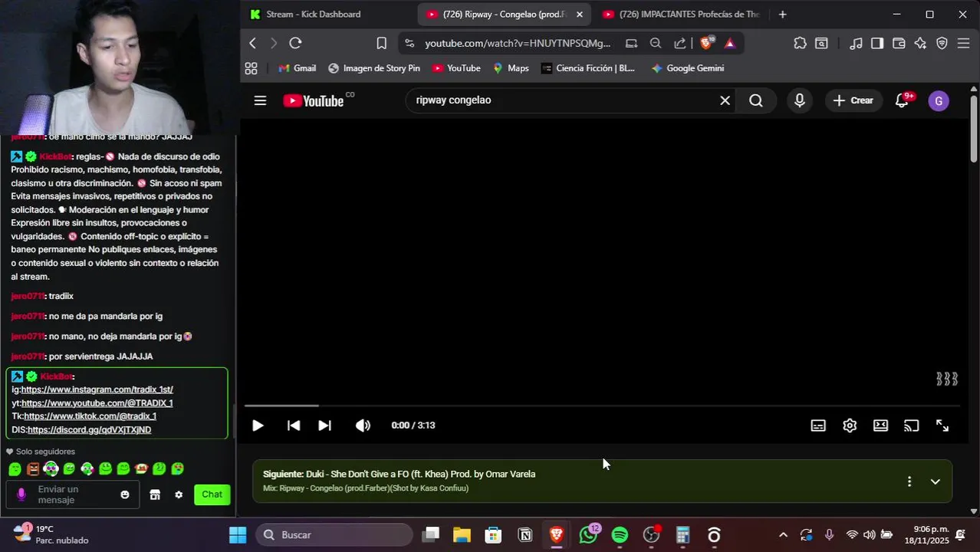
Task: Open Imagen de Story Pin bookmark
Action: click(x=374, y=68)
